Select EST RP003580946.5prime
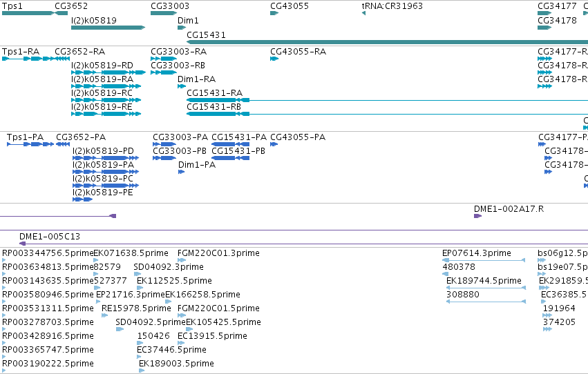588x374 pixels. coord(48,295)
